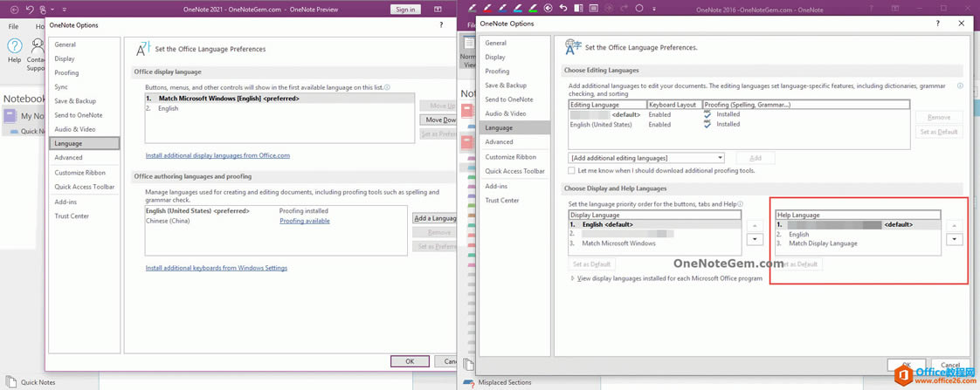Click move down arrow beside Help Language list
Screen dimensions: 980x390
coord(954,239)
